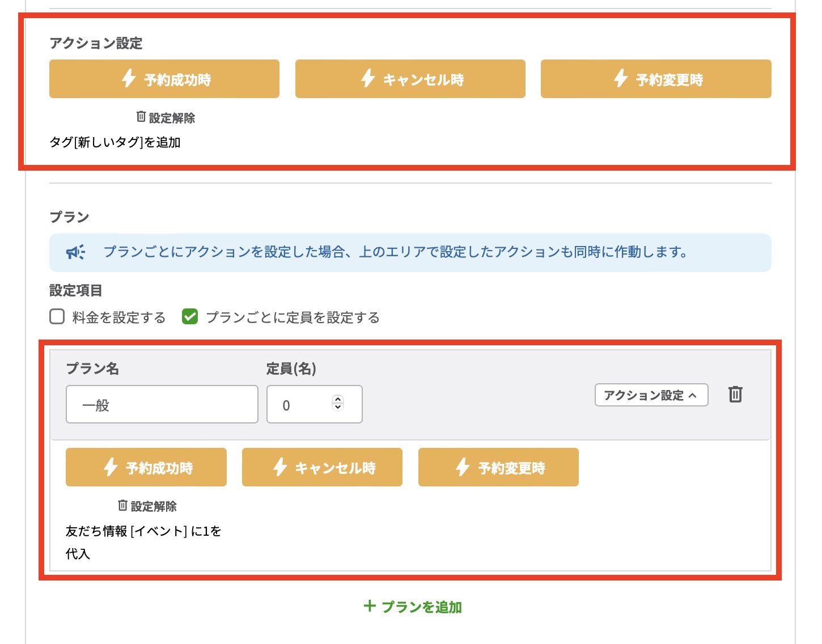Screen dimensions: 822x644
Task: Click the plan's 予約変更時 action button
Action: point(498,467)
